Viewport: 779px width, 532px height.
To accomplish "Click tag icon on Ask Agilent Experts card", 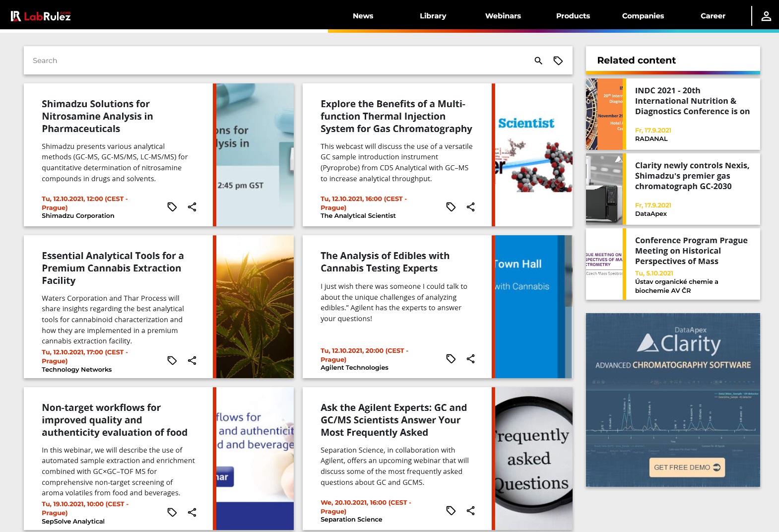I will pos(451,511).
